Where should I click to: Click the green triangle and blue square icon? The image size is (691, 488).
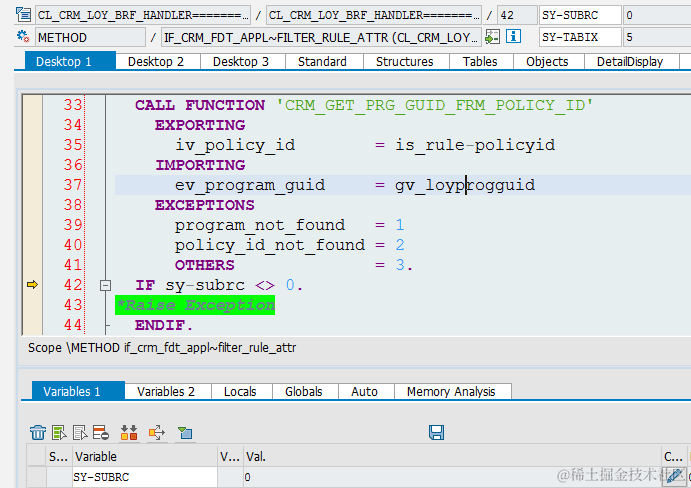pos(185,432)
